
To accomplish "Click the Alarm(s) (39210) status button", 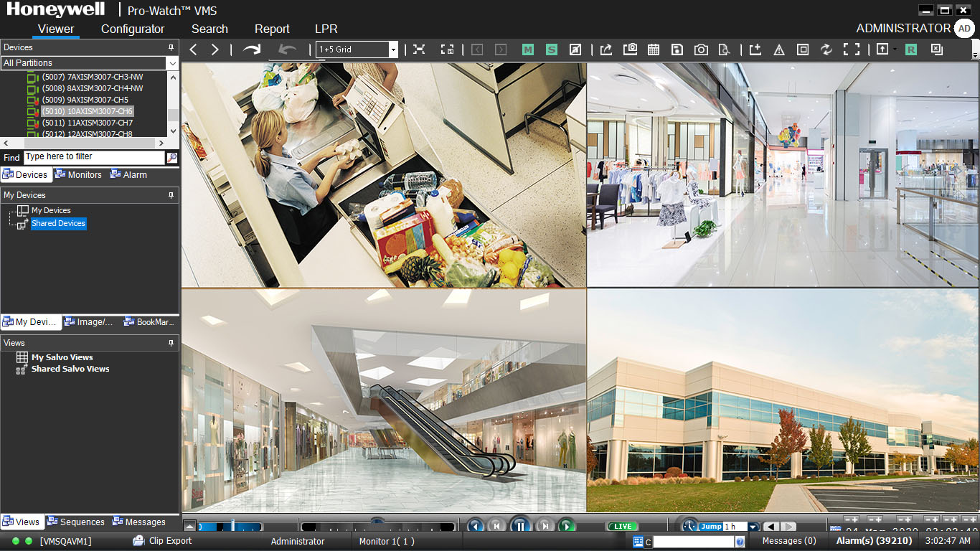I will (873, 541).
